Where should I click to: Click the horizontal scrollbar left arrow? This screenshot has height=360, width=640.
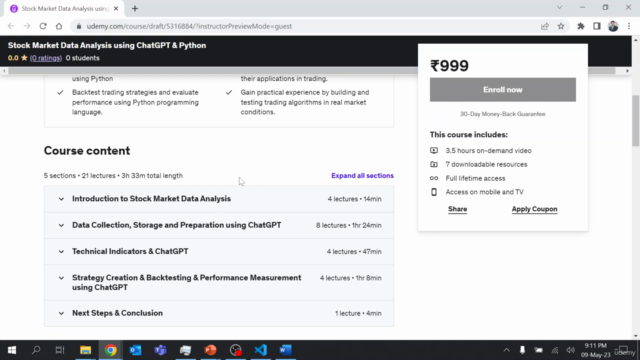tap(4, 71)
